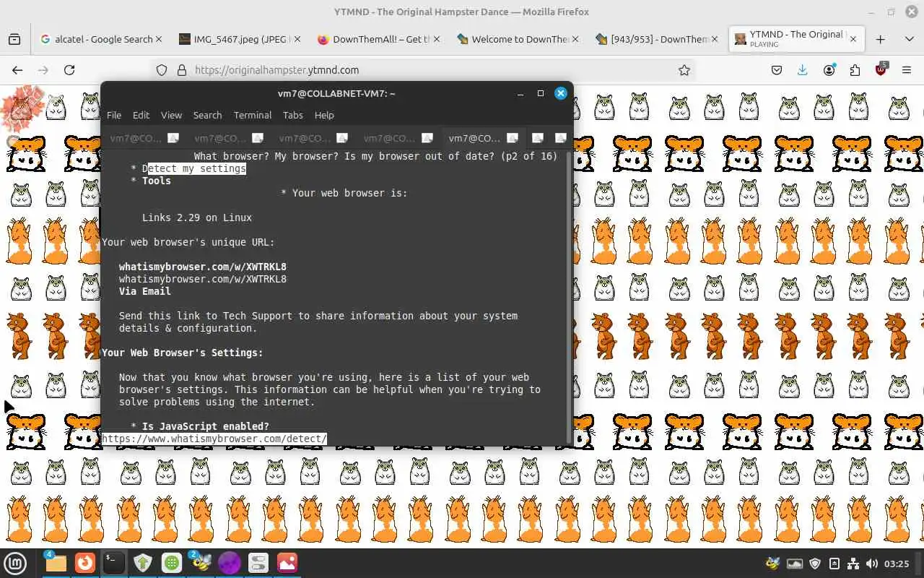Close the alcatel - Google Search tab
Image resolution: width=924 pixels, height=578 pixels.
pyautogui.click(x=159, y=39)
